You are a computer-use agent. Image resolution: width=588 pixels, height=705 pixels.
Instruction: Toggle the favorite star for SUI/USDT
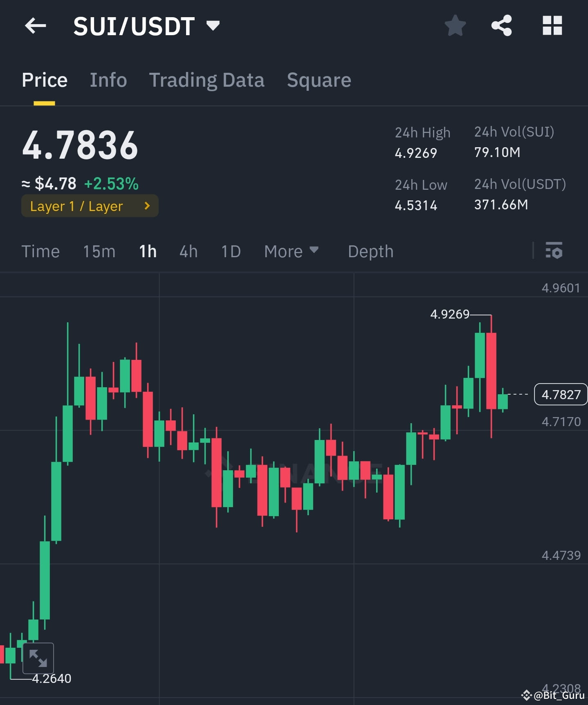455,25
